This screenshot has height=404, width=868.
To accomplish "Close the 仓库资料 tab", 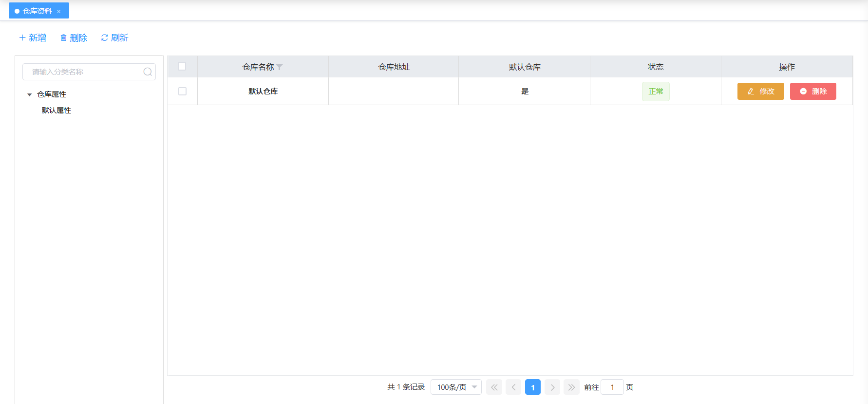I will coord(59,11).
